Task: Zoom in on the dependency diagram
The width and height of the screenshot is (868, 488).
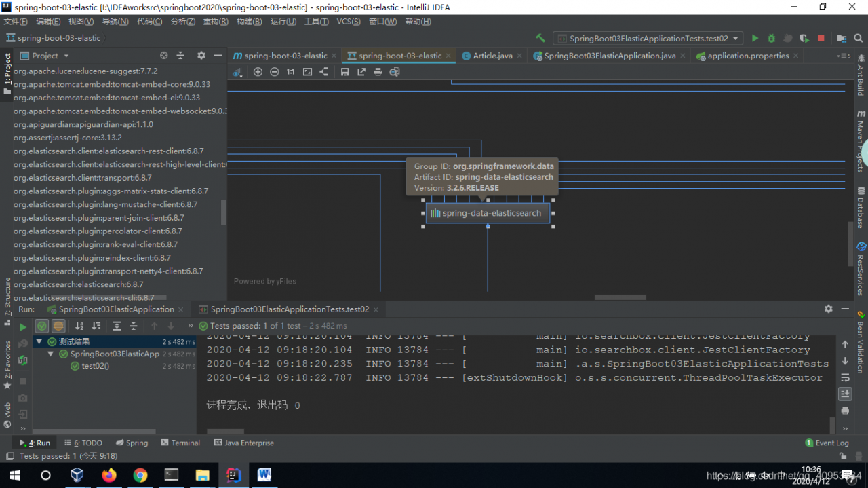Action: tap(258, 72)
